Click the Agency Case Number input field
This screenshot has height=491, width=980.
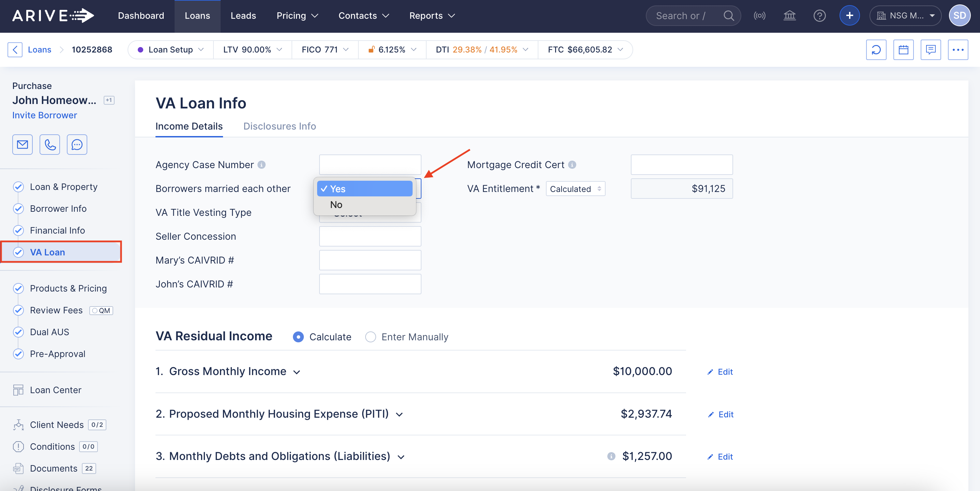coord(370,165)
